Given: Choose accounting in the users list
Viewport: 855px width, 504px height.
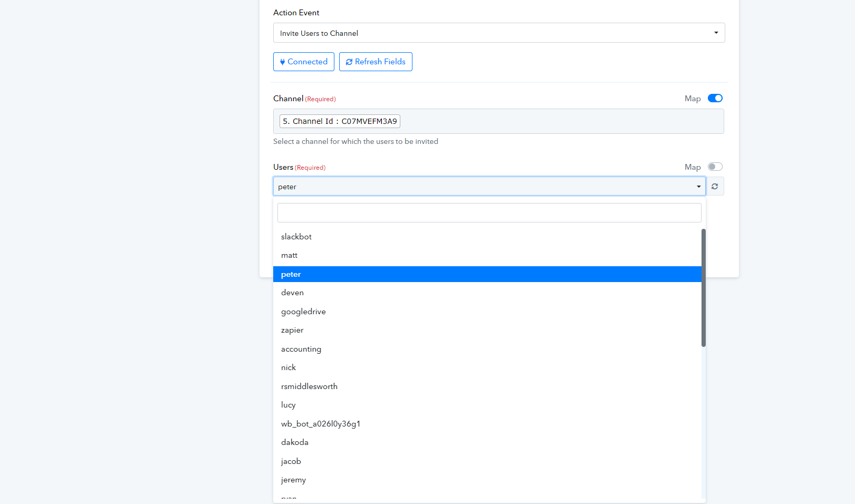Looking at the screenshot, I should pos(487,349).
